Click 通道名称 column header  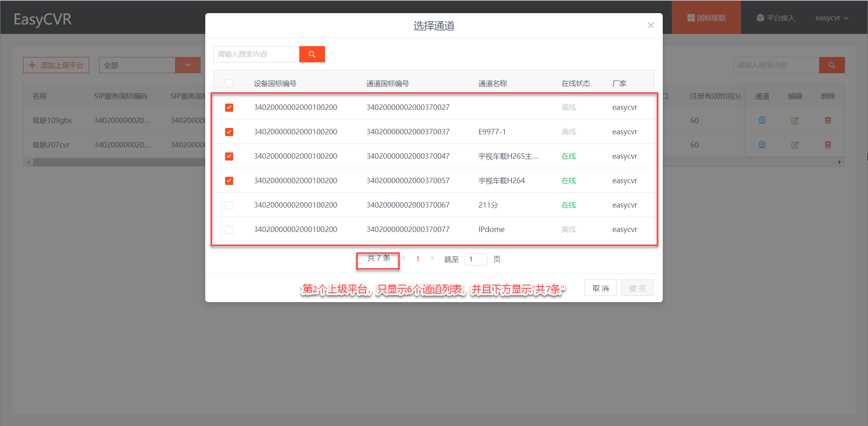pos(493,83)
